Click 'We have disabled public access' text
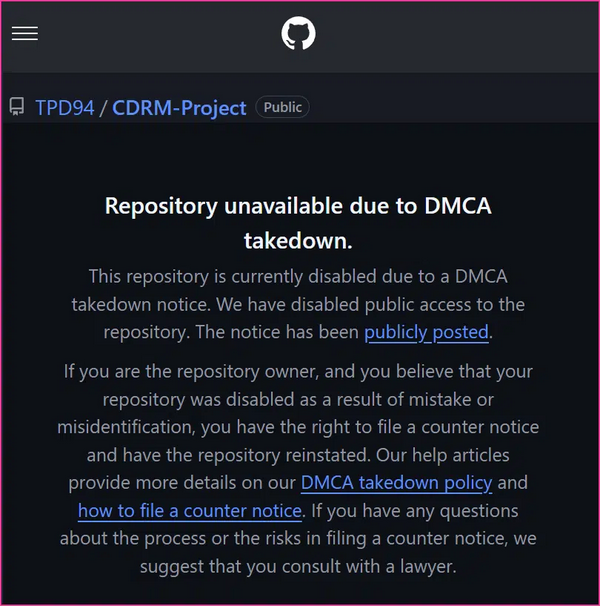600x606 pixels. pyautogui.click(x=400, y=304)
